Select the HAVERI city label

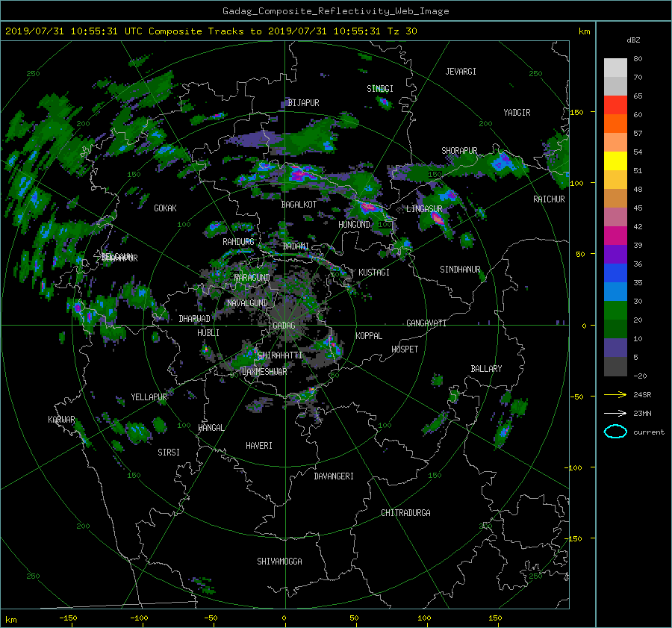click(259, 446)
